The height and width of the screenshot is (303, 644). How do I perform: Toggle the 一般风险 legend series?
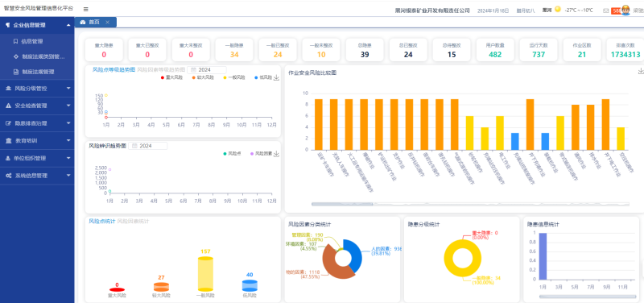(x=234, y=77)
